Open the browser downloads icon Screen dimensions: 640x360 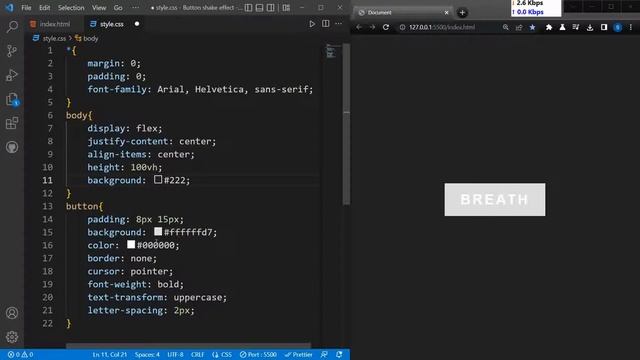(590, 27)
